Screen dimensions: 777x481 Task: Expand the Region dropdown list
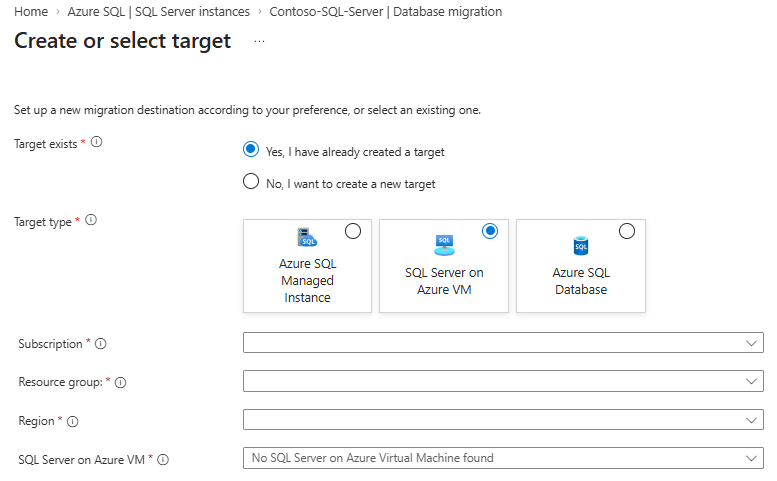click(503, 420)
